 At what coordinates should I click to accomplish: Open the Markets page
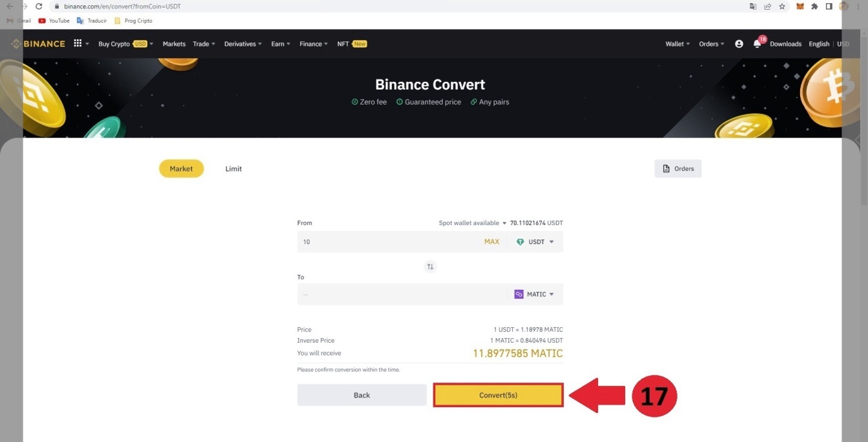(x=174, y=44)
